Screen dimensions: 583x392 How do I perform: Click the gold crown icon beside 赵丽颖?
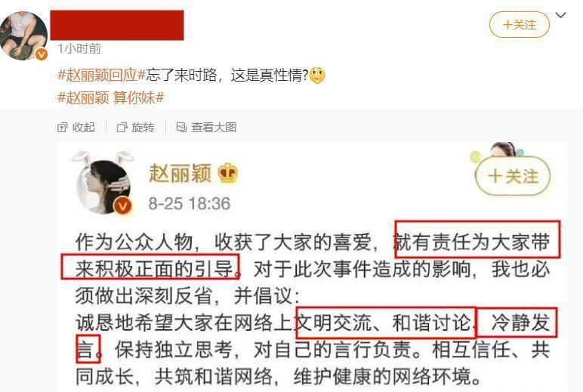coord(227,173)
